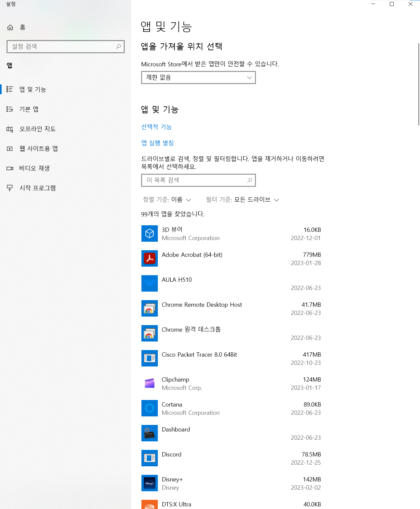Select the Adobe Acrobat (64-bit) entry name
Screen dimensions: 420x509
(192, 255)
